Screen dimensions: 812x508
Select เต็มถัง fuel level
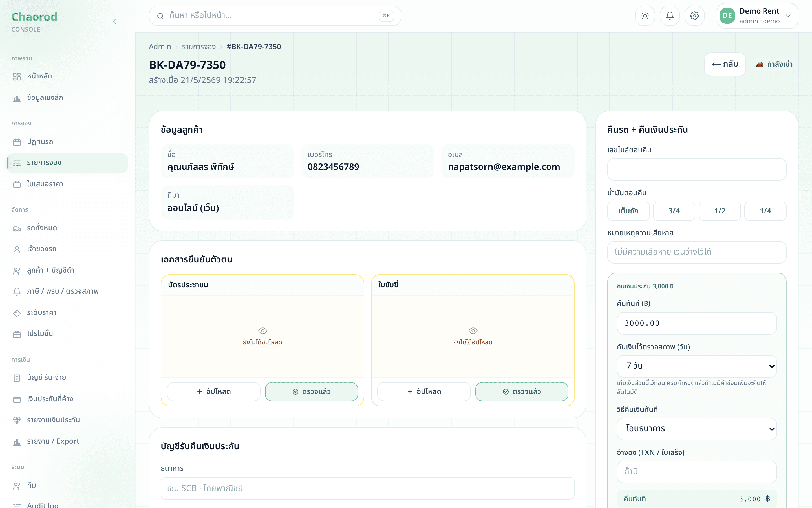pos(628,211)
